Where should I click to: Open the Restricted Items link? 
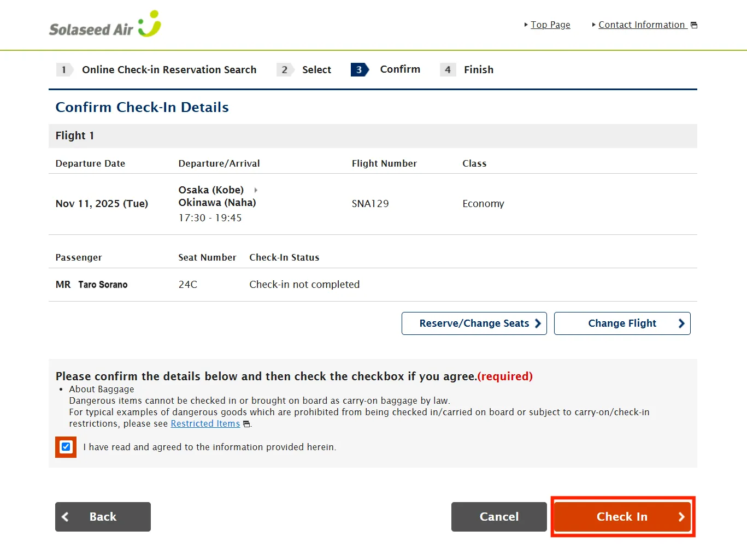click(x=205, y=424)
